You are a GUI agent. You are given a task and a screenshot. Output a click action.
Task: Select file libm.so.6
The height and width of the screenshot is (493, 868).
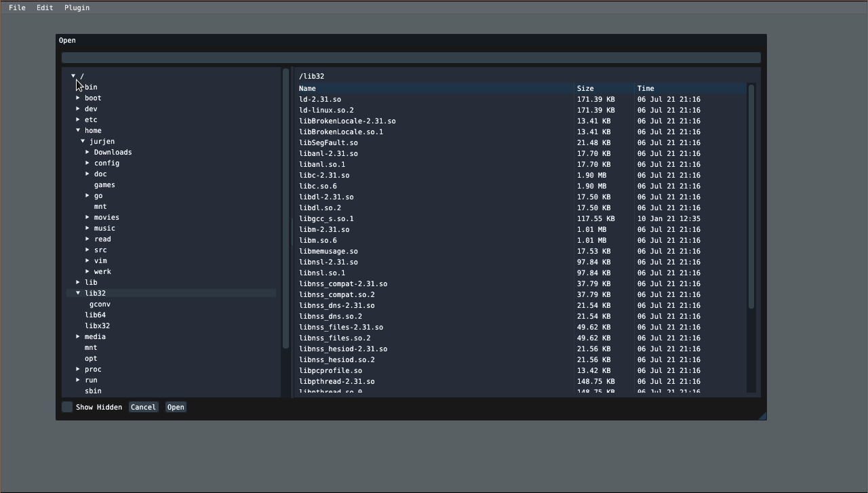point(318,240)
